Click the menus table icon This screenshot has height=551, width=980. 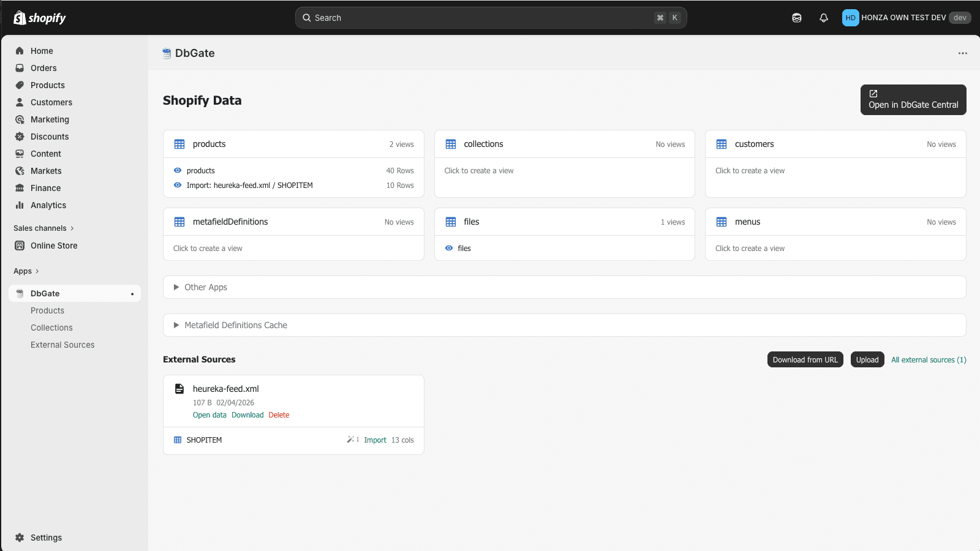pos(722,222)
